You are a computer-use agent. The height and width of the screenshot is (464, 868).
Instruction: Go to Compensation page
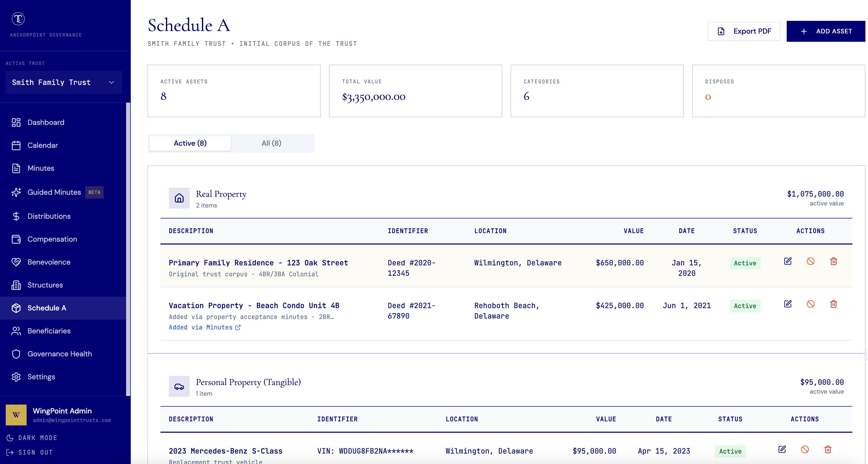[63, 239]
